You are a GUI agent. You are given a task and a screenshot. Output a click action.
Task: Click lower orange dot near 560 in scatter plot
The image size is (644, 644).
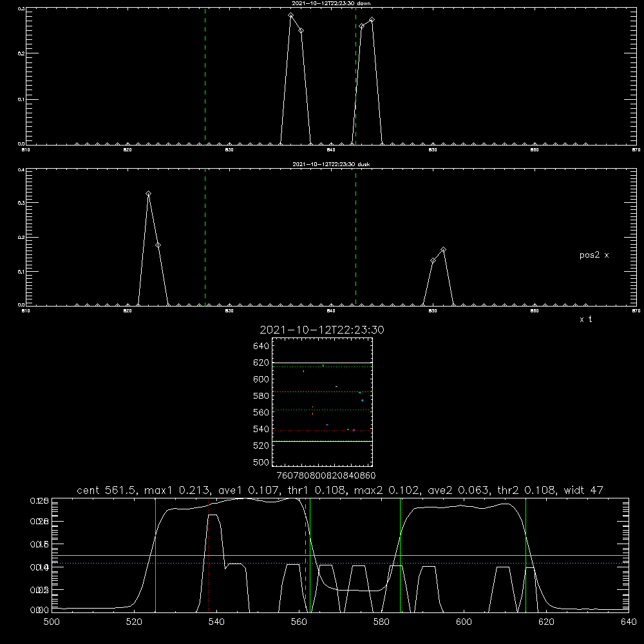tap(312, 413)
